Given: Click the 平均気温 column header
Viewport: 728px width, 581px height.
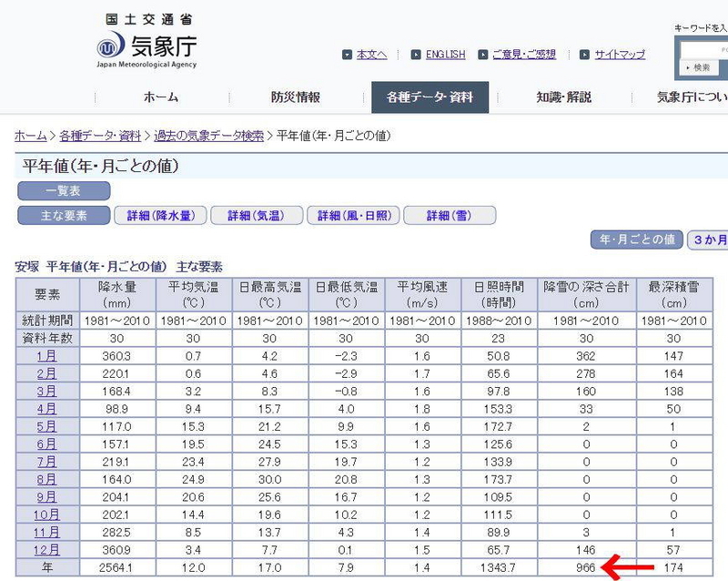Looking at the screenshot, I should 194,295.
